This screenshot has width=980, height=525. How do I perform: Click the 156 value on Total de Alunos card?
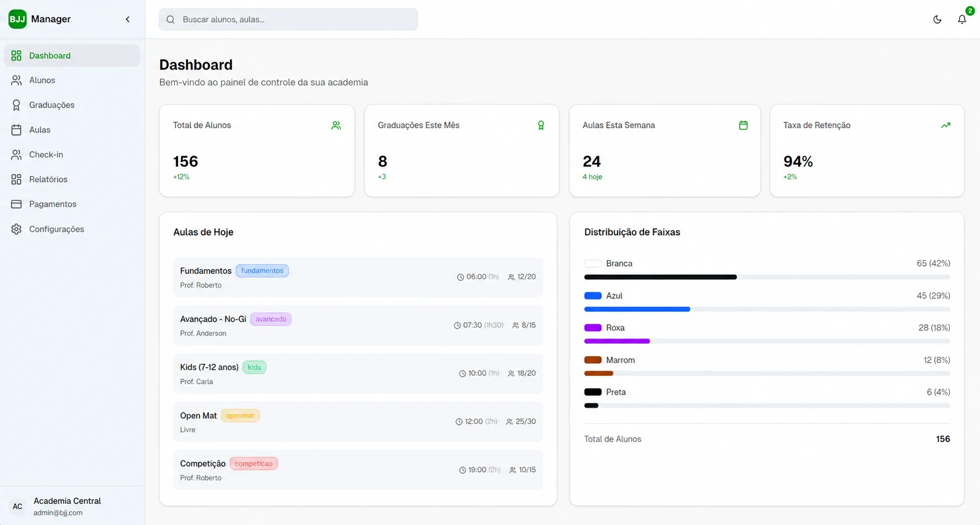(185, 162)
